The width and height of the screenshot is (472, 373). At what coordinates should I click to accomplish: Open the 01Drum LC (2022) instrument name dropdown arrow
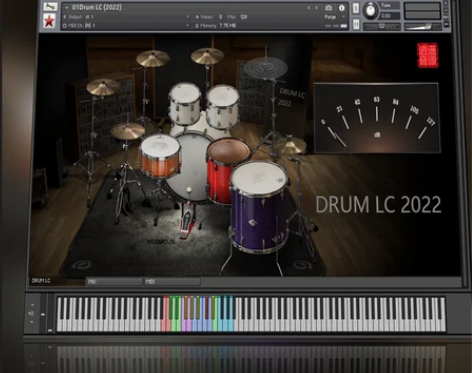pos(67,7)
